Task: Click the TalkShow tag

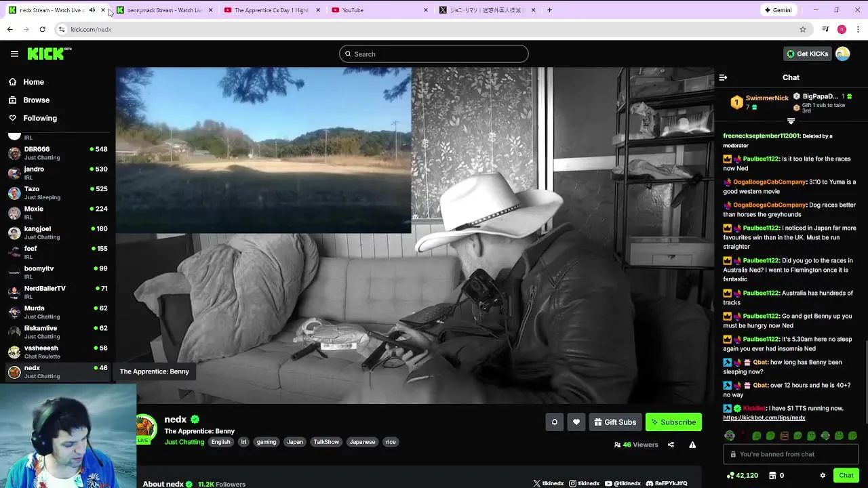Action: [x=326, y=442]
